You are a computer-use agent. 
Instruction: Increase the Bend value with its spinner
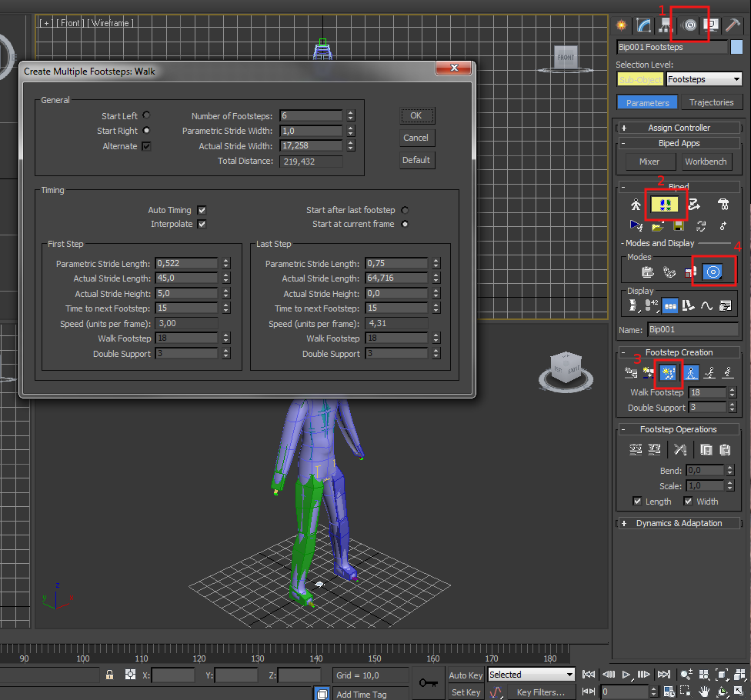[730, 466]
